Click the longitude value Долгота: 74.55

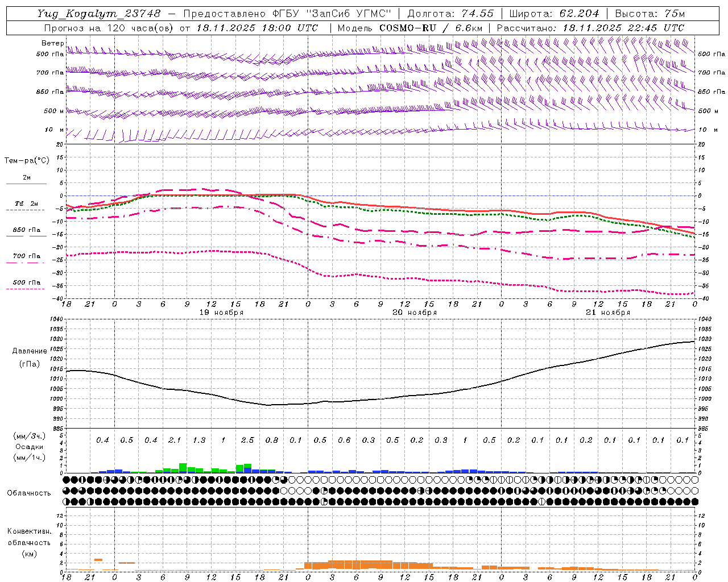click(450, 14)
